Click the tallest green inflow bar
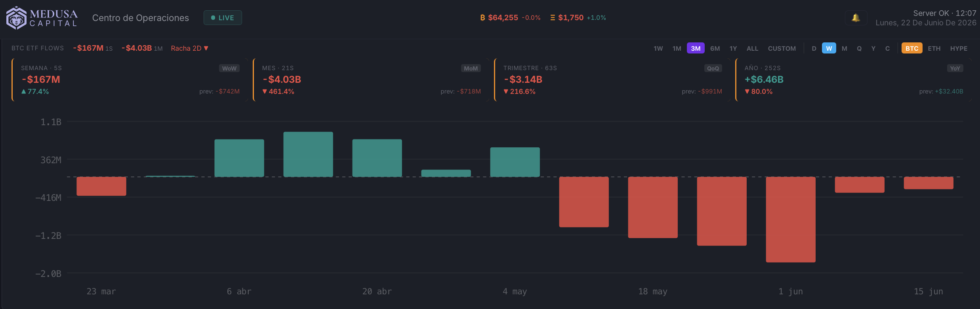980x309 pixels. (x=308, y=154)
